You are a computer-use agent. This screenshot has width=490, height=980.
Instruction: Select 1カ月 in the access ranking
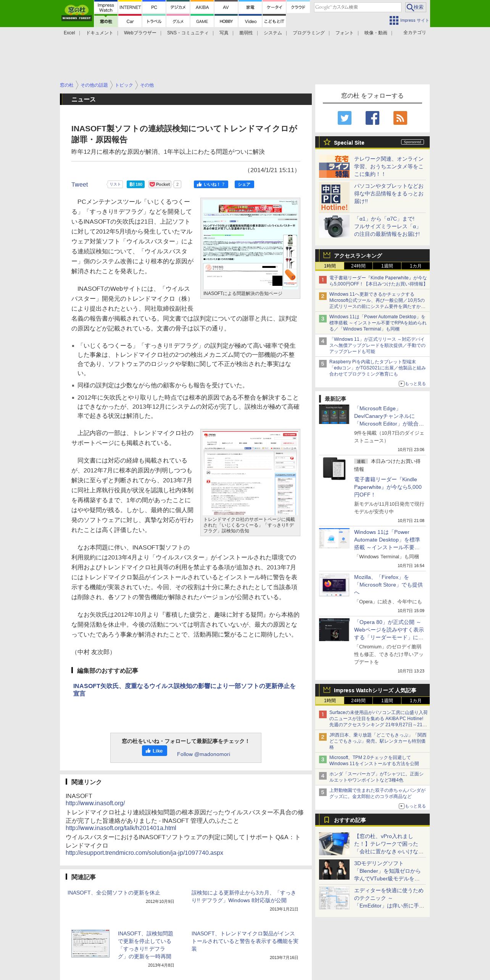[x=415, y=266]
